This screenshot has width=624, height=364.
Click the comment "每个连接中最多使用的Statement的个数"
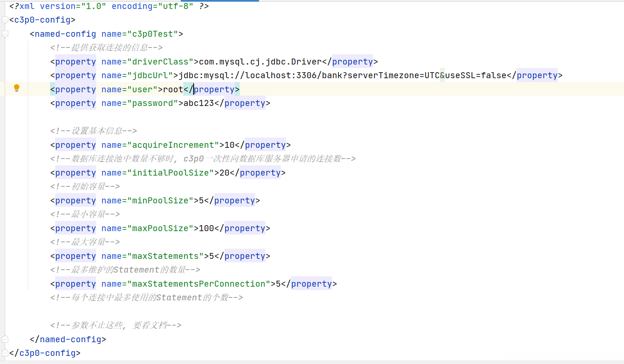click(x=147, y=297)
